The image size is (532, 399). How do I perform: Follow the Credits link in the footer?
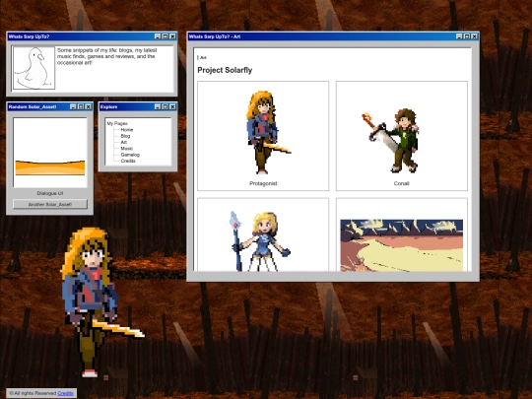click(x=65, y=393)
